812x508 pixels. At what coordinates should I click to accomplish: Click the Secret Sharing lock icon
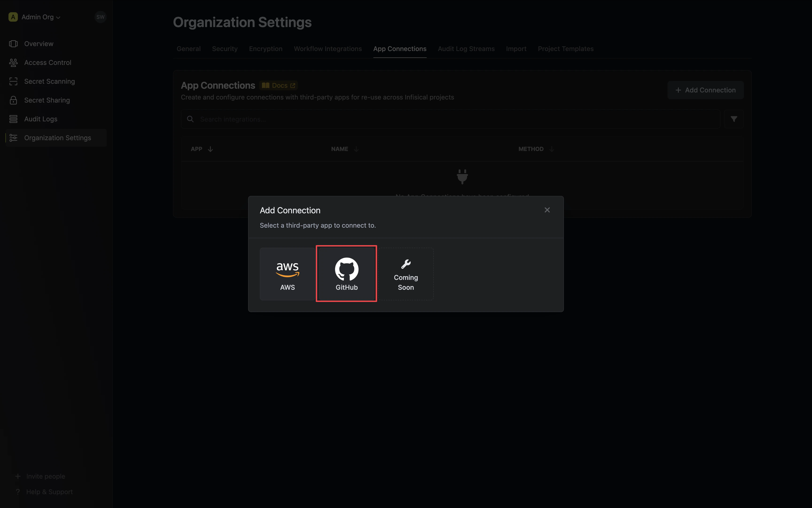click(x=13, y=100)
